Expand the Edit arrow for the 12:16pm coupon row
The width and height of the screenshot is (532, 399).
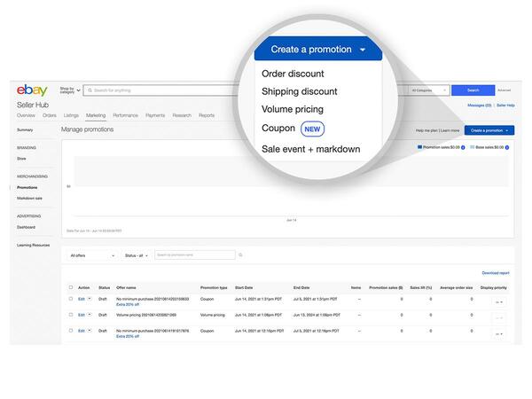(x=90, y=331)
